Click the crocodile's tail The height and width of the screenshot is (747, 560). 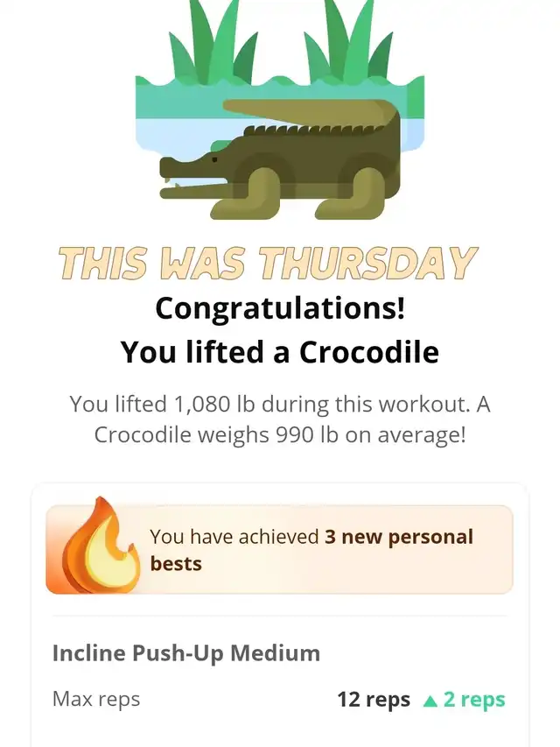[310, 112]
